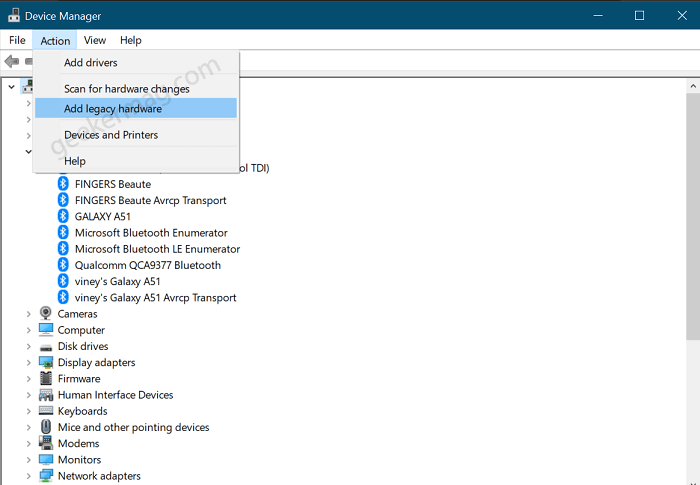The image size is (700, 485).
Task: Select Mice and other pointing devices icon
Action: [x=46, y=427]
